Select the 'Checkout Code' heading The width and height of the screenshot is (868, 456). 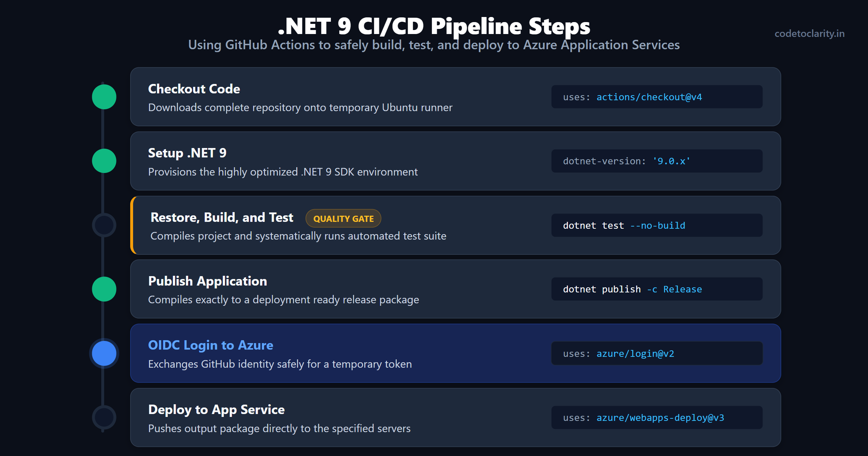click(x=194, y=89)
